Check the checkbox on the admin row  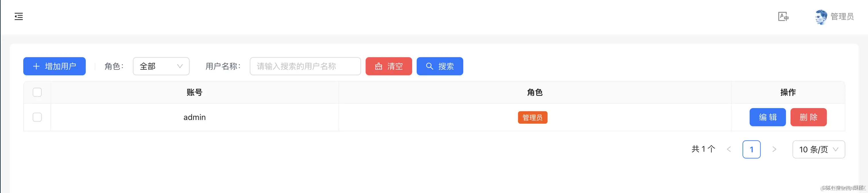[x=37, y=117]
